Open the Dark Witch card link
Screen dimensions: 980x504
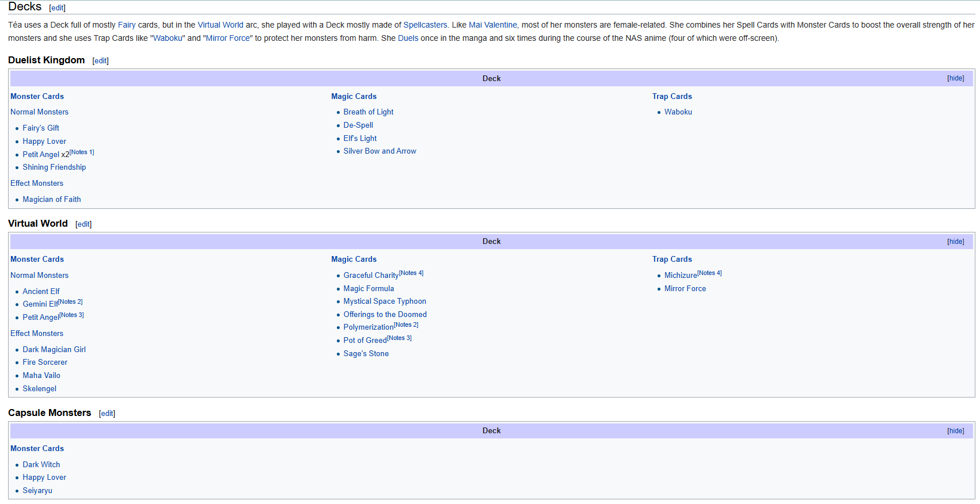coord(41,465)
